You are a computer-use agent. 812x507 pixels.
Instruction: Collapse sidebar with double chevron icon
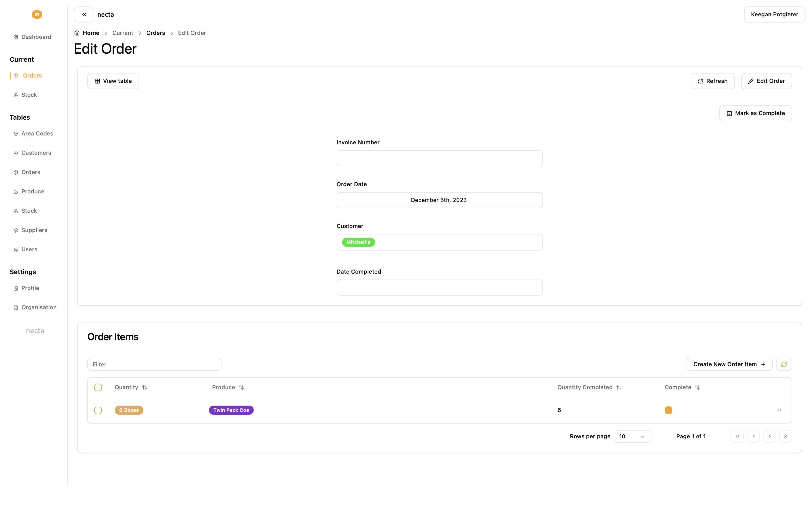pyautogui.click(x=84, y=14)
